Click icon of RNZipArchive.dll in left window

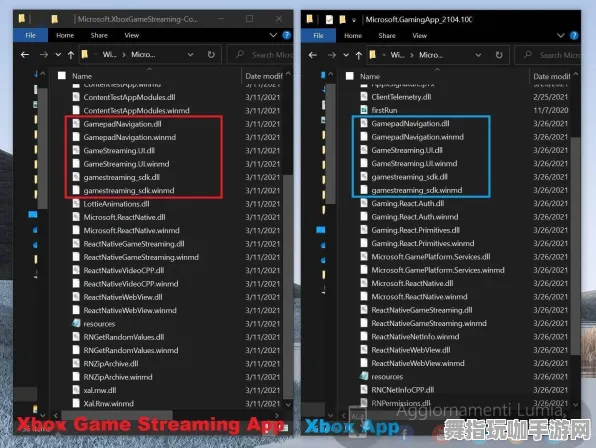pyautogui.click(x=76, y=363)
